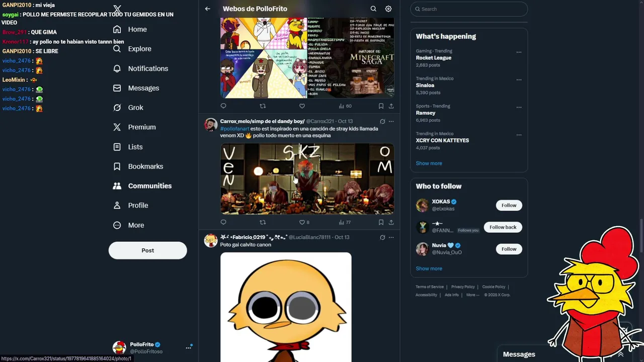Click the Search input field
Viewport: 644px width, 362px height.
(x=469, y=9)
